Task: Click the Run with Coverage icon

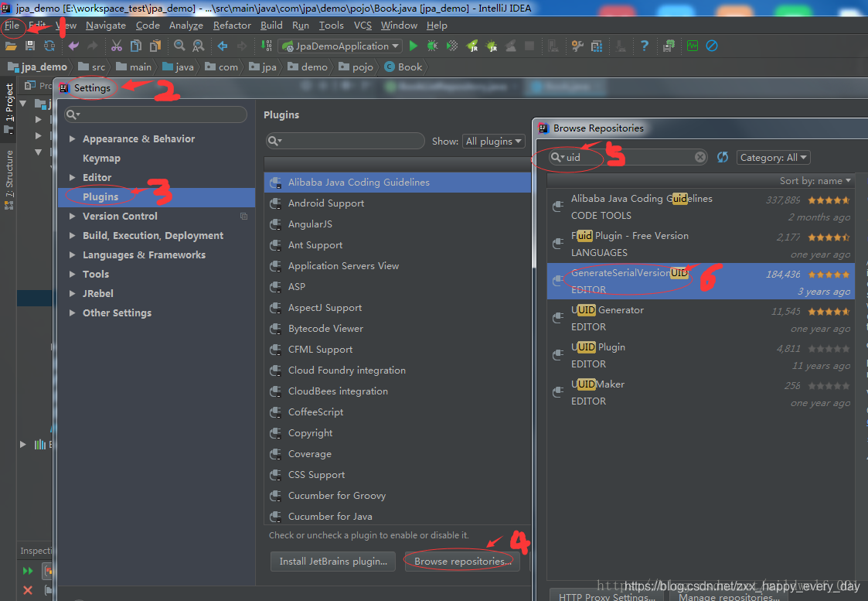Action: (x=452, y=46)
